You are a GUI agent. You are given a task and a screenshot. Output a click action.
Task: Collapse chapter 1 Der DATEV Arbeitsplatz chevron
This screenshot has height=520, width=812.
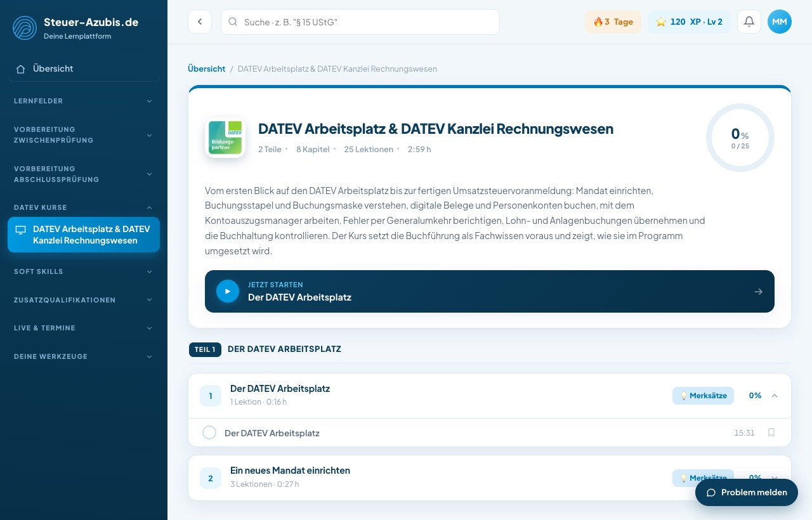774,396
